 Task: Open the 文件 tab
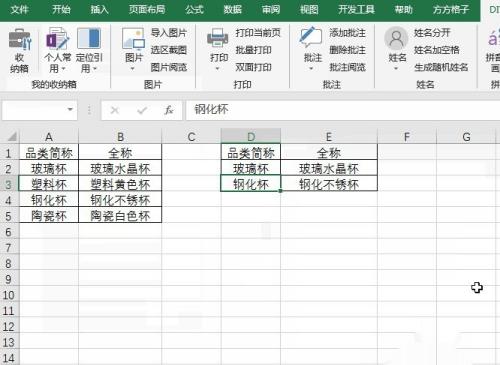pos(19,9)
